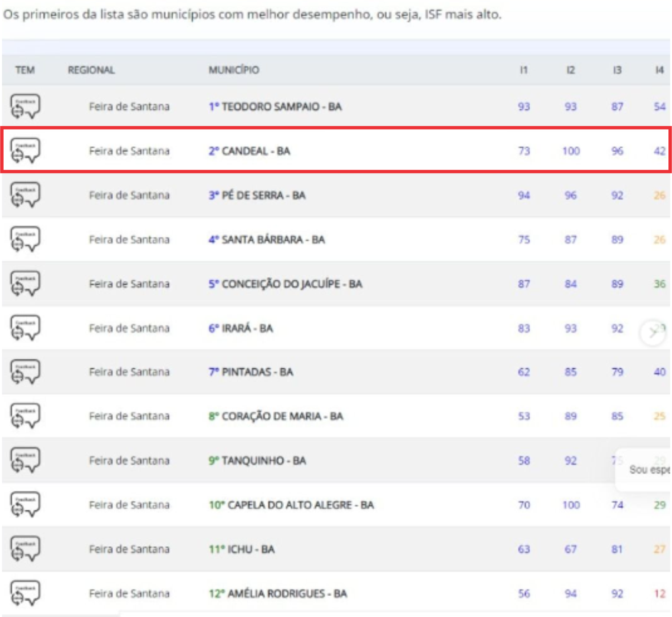The image size is (672, 617).
Task: Click the I2 value 100 for Candeal
Action: pyautogui.click(x=571, y=151)
